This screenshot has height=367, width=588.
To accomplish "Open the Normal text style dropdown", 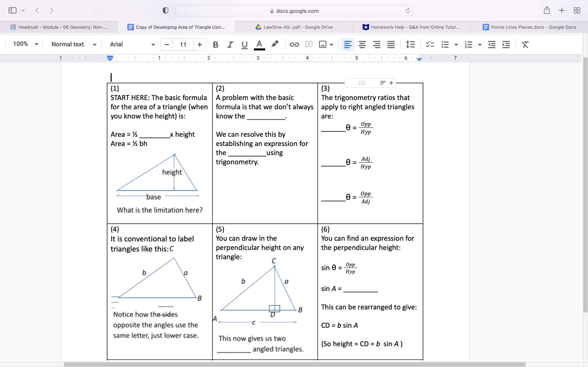I will 74,44.
